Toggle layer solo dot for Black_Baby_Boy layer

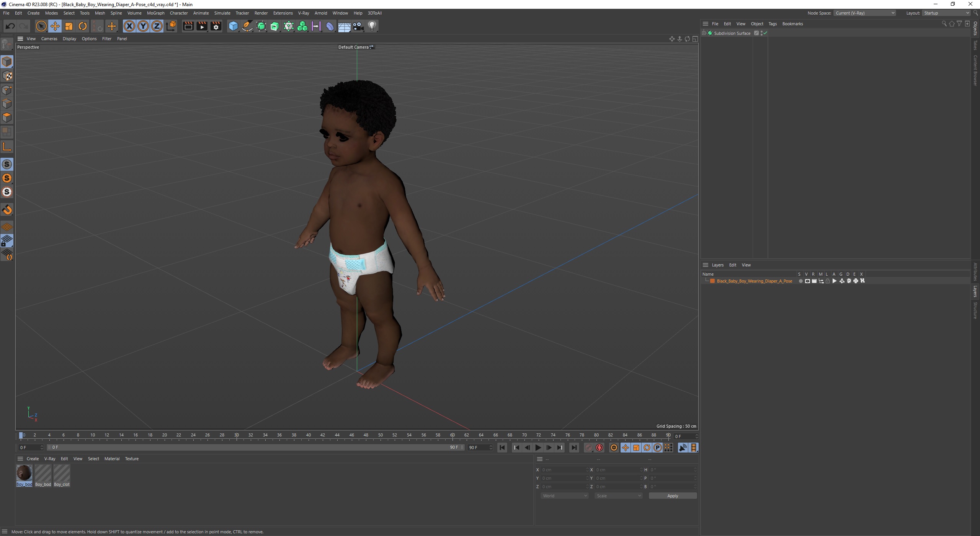[800, 281]
